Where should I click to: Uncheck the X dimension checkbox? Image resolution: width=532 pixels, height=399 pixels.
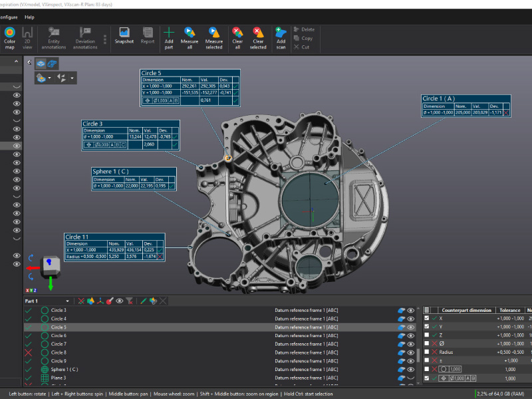point(427,319)
